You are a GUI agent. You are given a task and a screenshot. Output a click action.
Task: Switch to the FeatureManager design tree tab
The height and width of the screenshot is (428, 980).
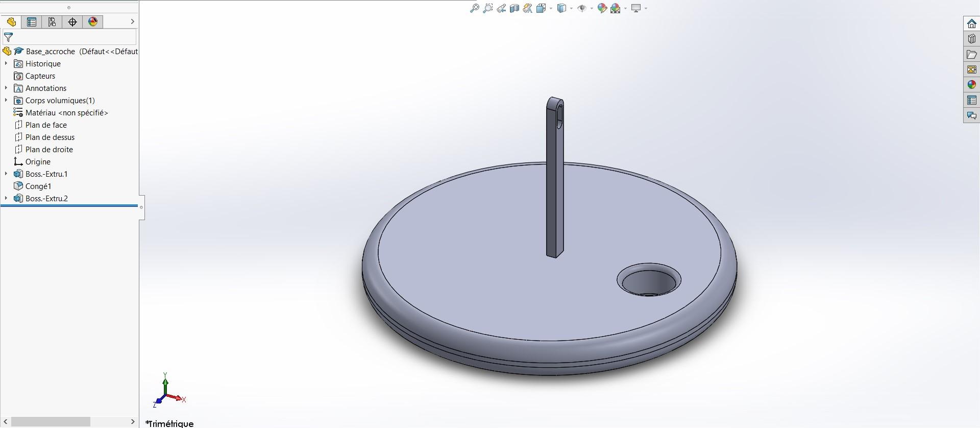tap(11, 22)
